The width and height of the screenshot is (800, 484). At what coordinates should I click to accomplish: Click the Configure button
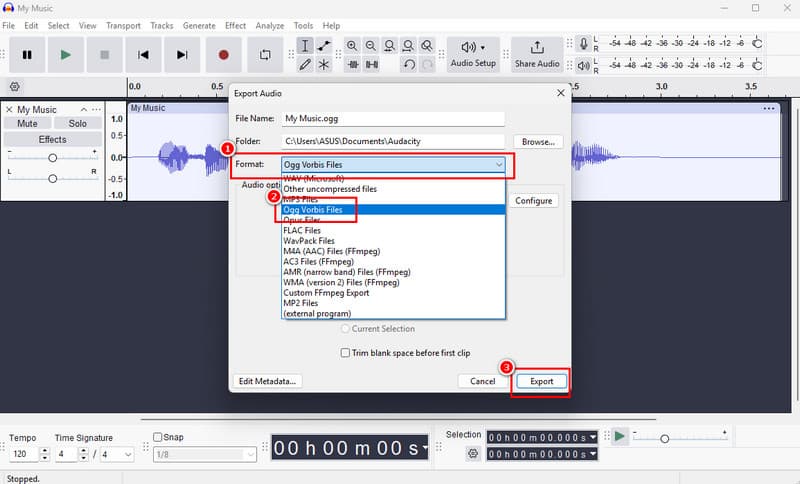click(x=533, y=200)
